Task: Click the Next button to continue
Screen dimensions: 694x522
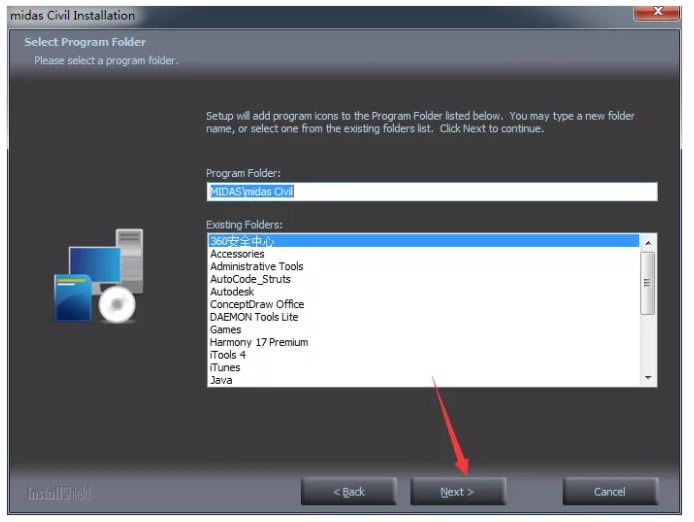Action: [x=457, y=492]
